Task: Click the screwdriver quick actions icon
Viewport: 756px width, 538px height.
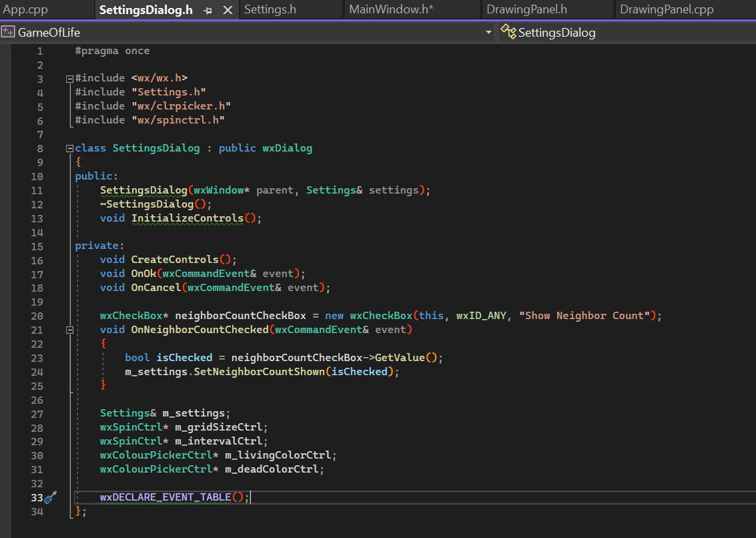Action: tap(51, 497)
